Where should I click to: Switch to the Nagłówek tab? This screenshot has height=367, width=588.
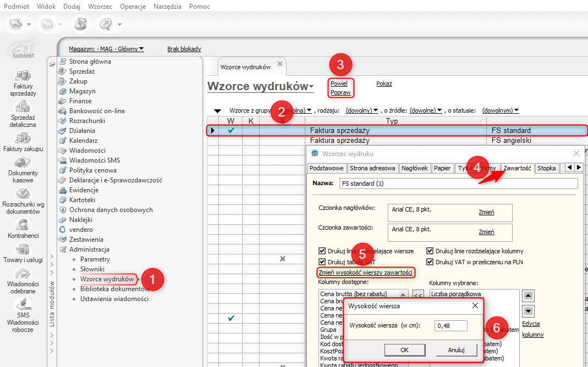414,168
